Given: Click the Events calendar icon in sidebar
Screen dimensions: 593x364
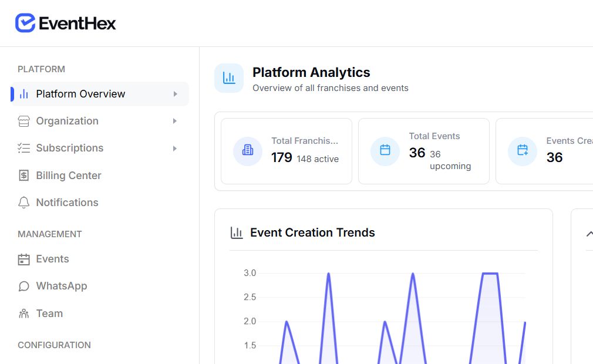Looking at the screenshot, I should (23, 259).
